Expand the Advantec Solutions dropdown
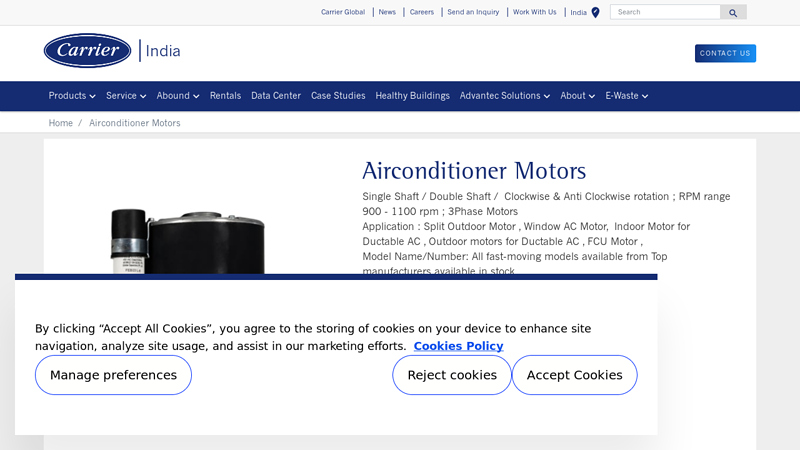The height and width of the screenshot is (450, 800). (505, 96)
